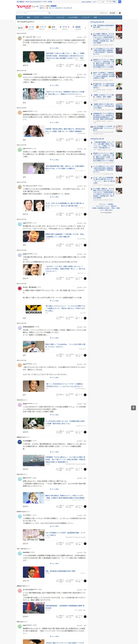The height and width of the screenshot is (644, 138).
Task: Share ワンコとニャンコ's comment on X
Action: tap(85, 214)
